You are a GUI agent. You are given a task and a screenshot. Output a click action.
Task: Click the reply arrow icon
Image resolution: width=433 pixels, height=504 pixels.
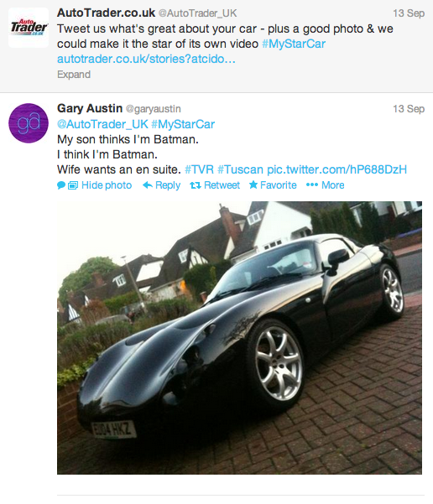[x=148, y=185]
